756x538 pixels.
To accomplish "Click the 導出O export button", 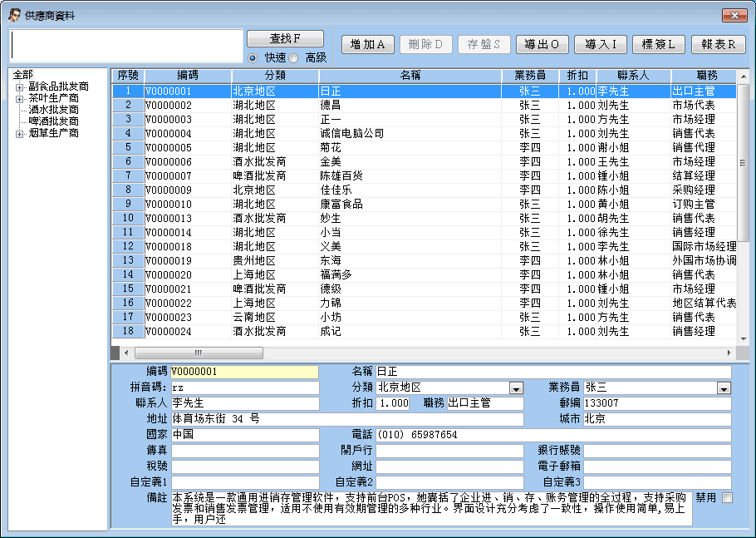I will click(542, 45).
